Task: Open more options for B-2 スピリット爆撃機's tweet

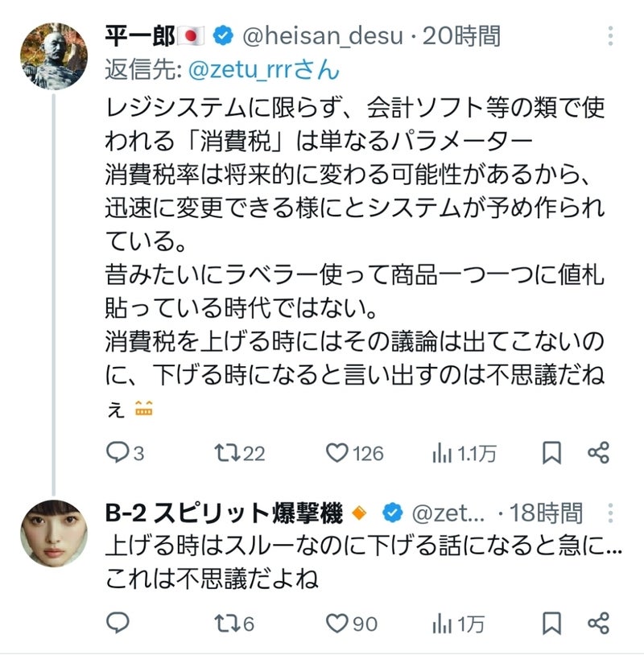Action: pyautogui.click(x=609, y=513)
